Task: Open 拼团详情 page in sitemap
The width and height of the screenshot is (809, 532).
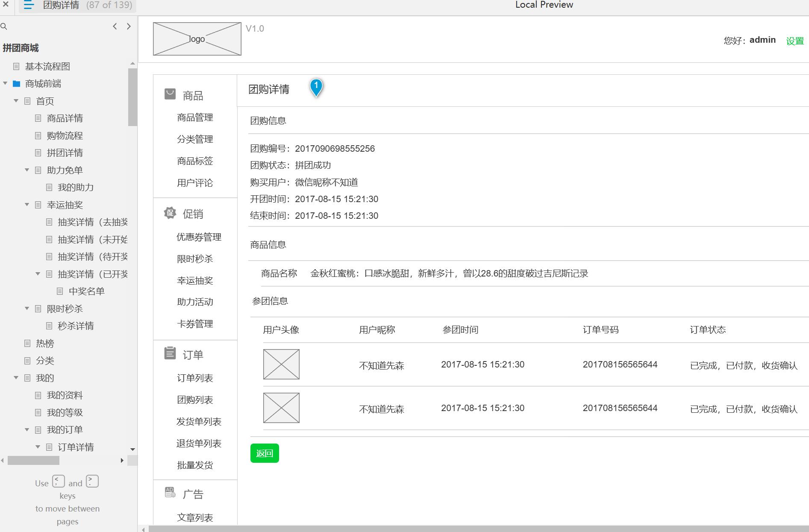Action: (x=65, y=153)
